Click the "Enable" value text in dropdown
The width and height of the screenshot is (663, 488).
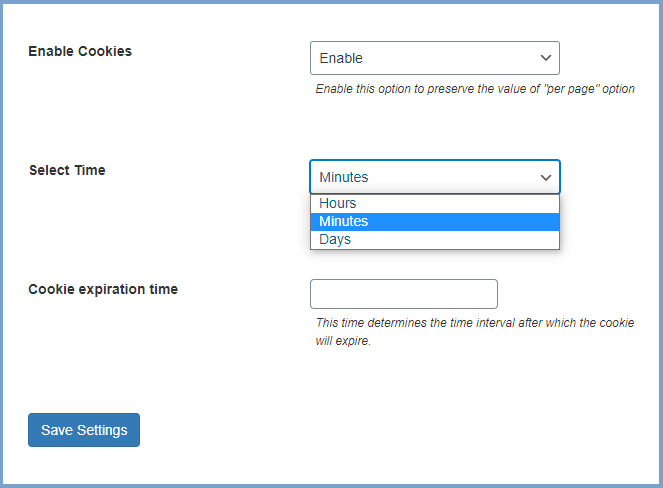[341, 58]
